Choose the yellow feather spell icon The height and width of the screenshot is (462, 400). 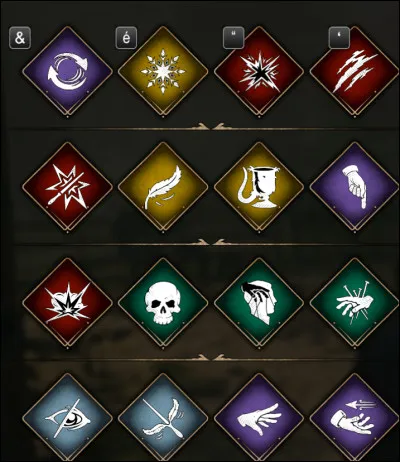163,187
